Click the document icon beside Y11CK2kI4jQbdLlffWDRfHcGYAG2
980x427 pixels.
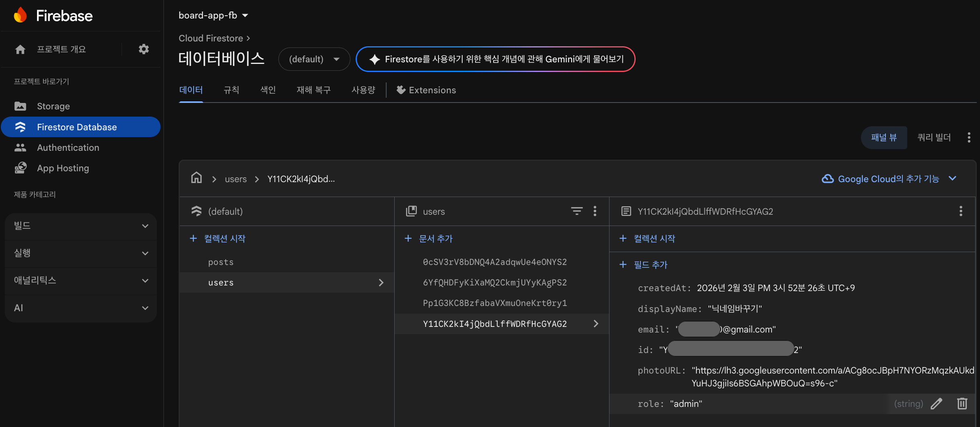coord(626,211)
